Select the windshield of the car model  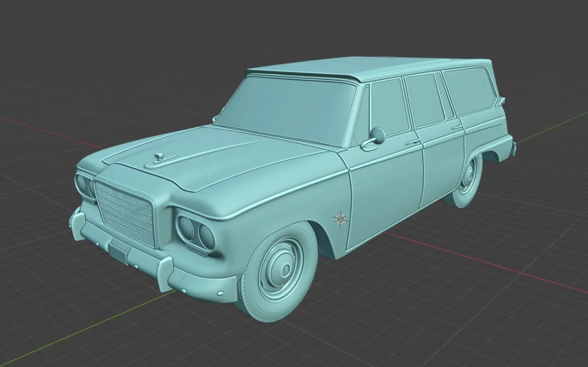(x=289, y=109)
